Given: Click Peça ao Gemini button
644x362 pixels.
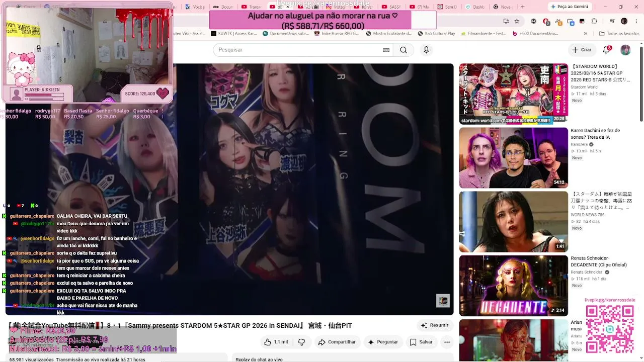Looking at the screenshot, I should point(570,7).
